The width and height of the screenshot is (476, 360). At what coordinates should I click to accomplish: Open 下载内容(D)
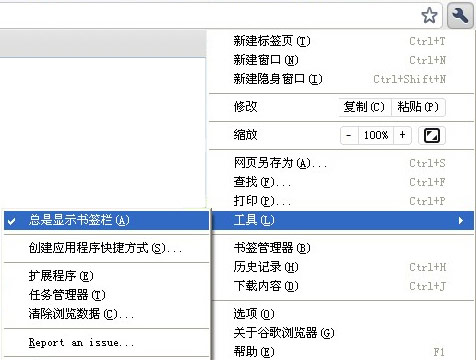[x=343, y=286]
